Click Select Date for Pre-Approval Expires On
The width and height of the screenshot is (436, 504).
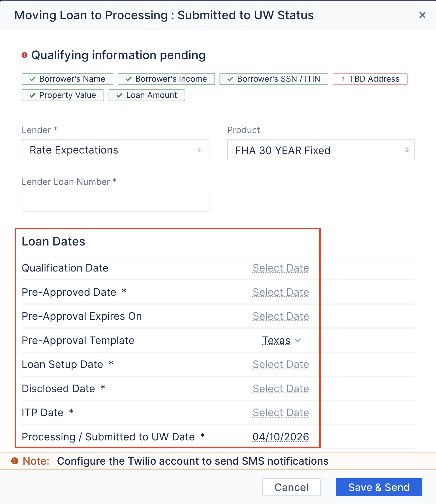pos(280,316)
